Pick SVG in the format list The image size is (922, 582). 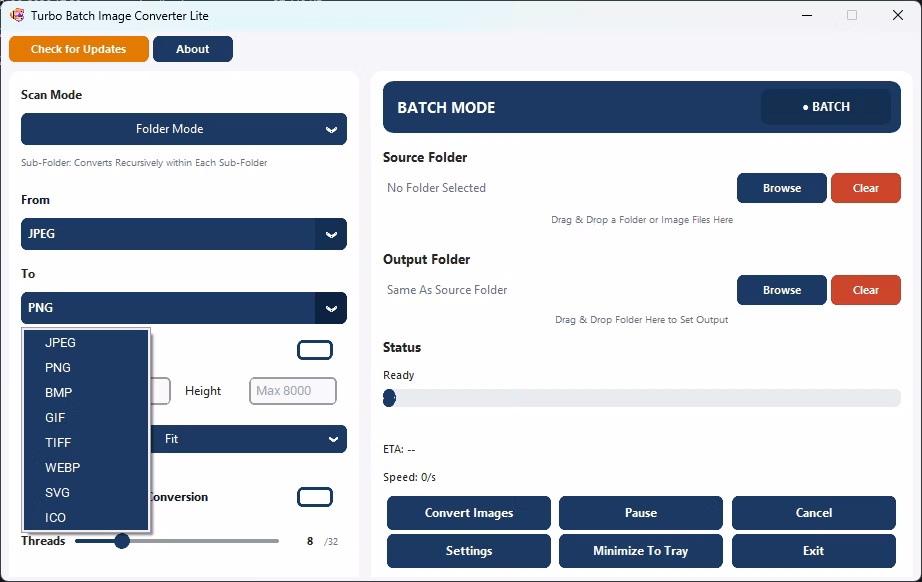86,493
